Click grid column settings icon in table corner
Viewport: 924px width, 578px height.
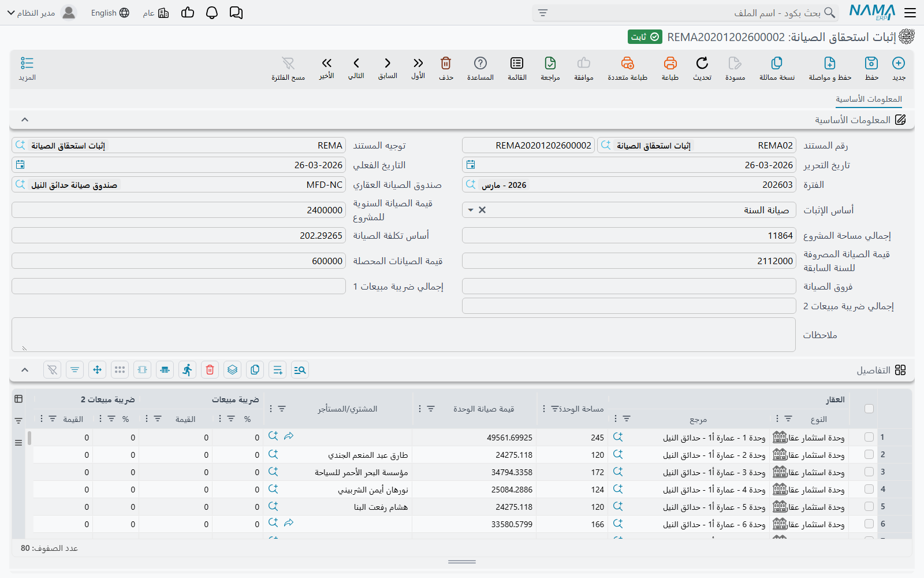(18, 399)
